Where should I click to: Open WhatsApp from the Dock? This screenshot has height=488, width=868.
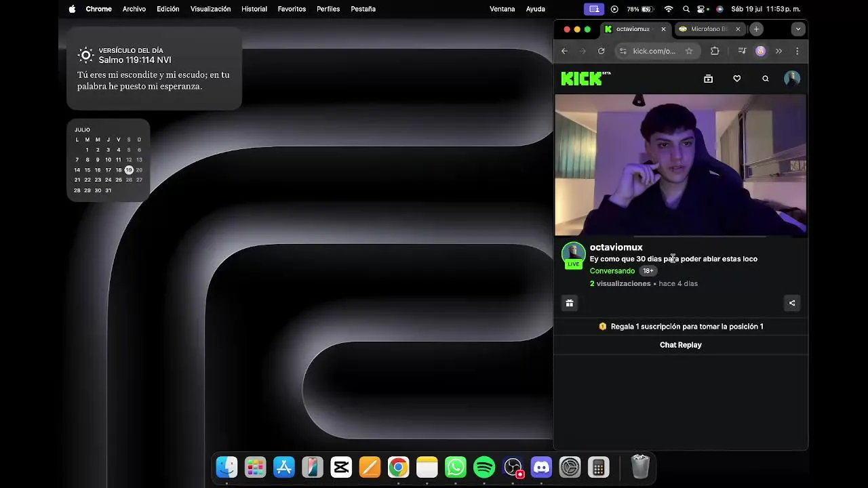coord(456,467)
